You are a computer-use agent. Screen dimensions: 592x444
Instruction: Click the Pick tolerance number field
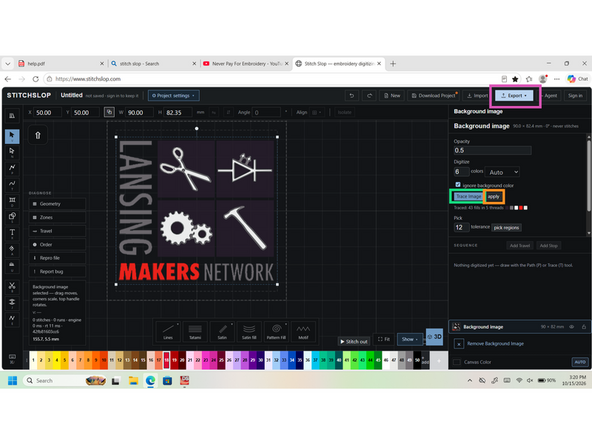pyautogui.click(x=461, y=227)
